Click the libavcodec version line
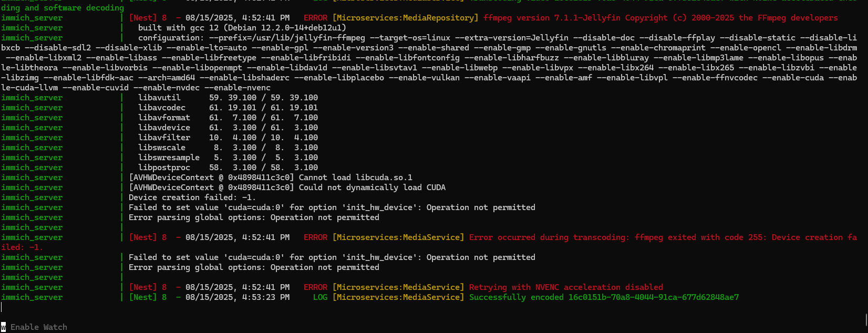The height and width of the screenshot is (333, 868). coord(228,108)
